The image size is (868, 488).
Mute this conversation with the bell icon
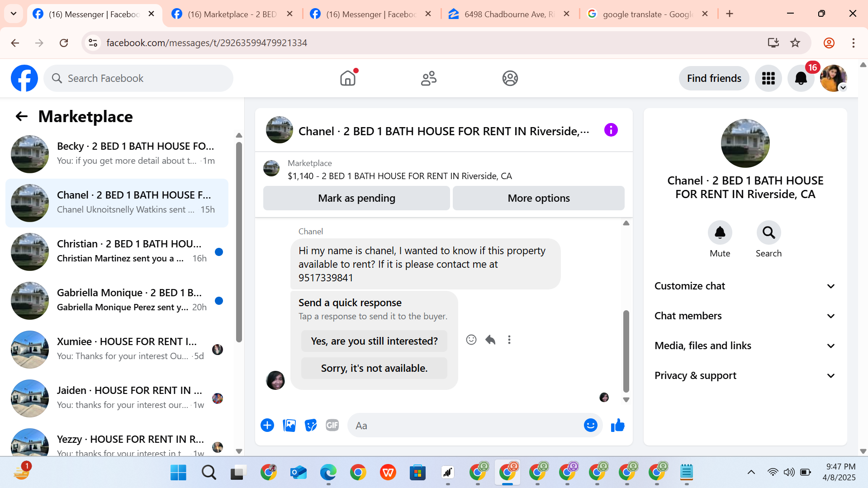(720, 232)
